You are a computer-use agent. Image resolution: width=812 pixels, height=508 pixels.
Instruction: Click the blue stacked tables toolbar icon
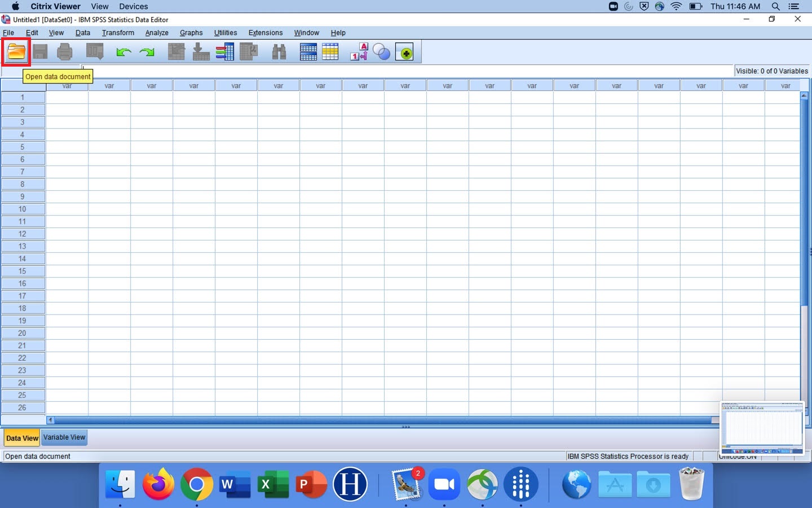pos(308,52)
